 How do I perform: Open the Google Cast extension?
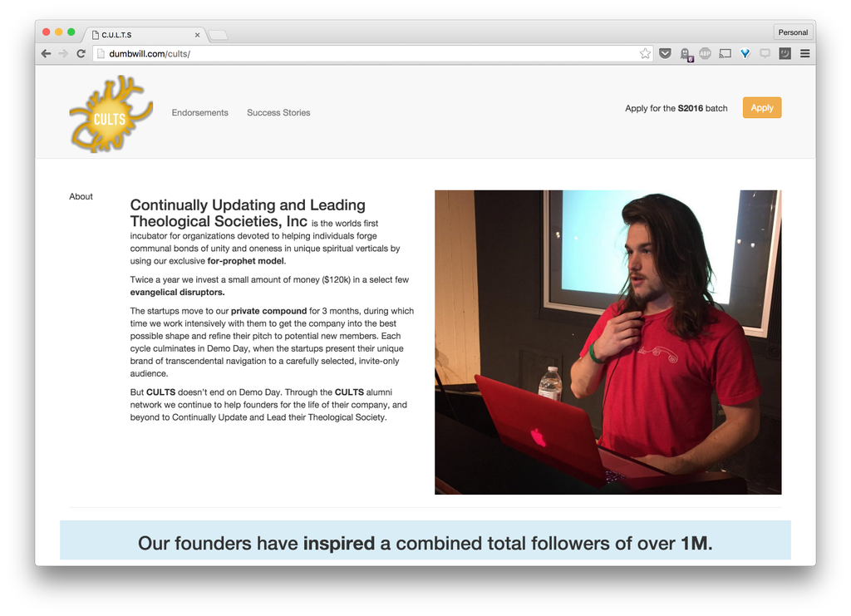pos(725,53)
